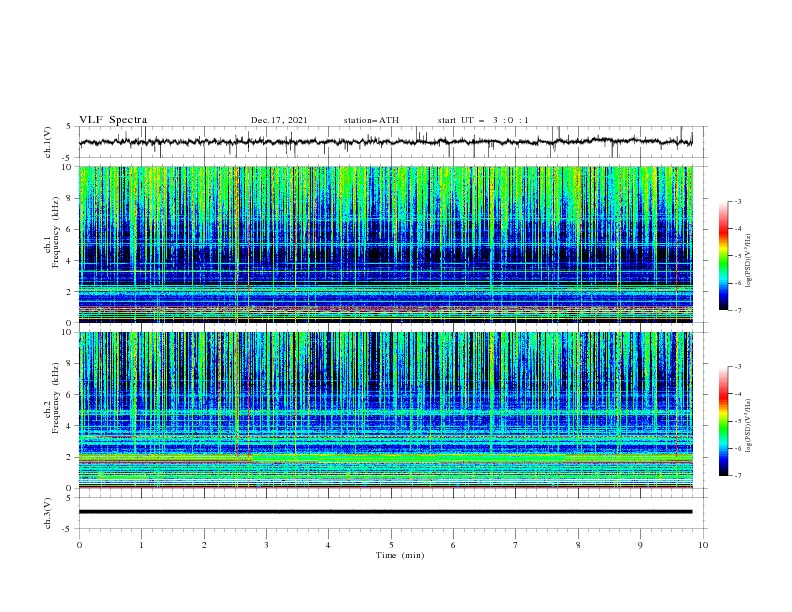This screenshot has width=792, height=612.
Task: Click the "VLF Spectra" plot title
Action: pyautogui.click(x=113, y=120)
